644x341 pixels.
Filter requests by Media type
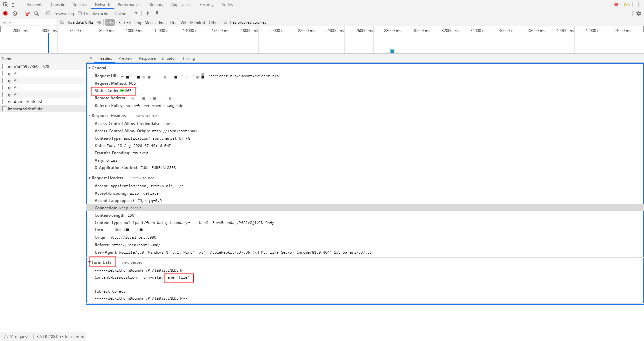coord(150,22)
